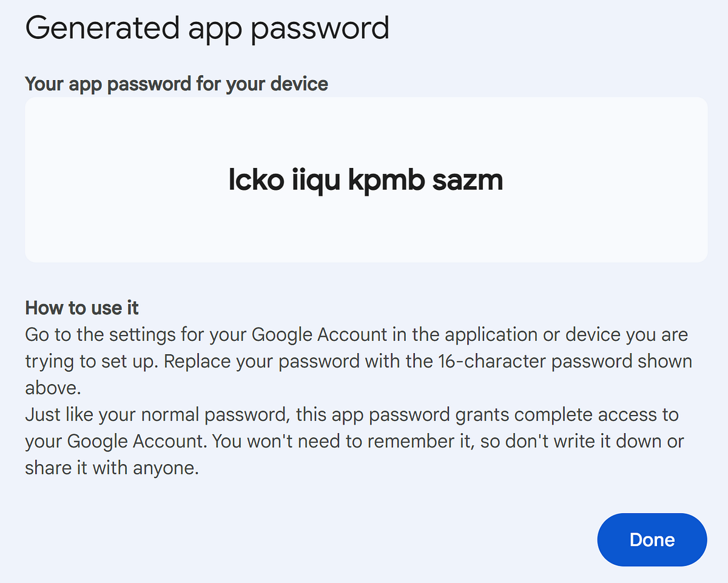Click the Your app password for your device label
728x583 pixels.
(176, 84)
